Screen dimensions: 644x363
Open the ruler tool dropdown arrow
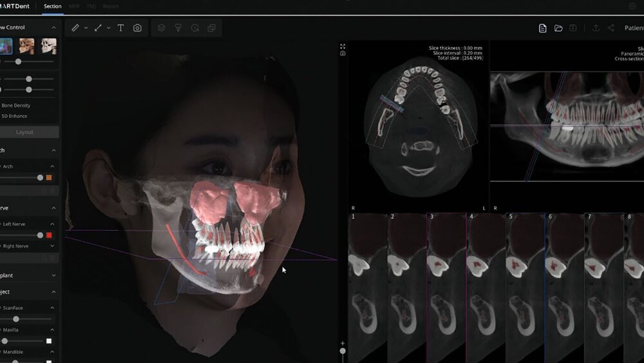tap(86, 28)
